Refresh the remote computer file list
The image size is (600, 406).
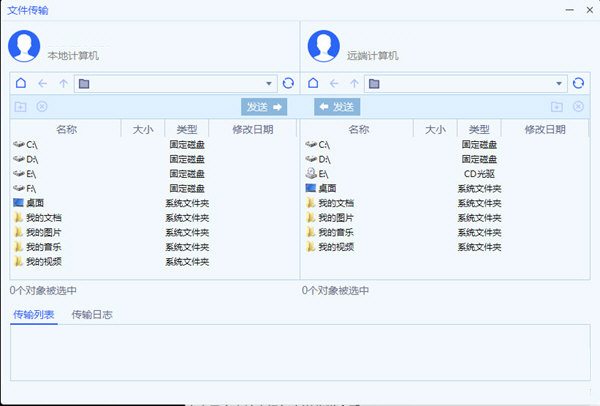[579, 84]
